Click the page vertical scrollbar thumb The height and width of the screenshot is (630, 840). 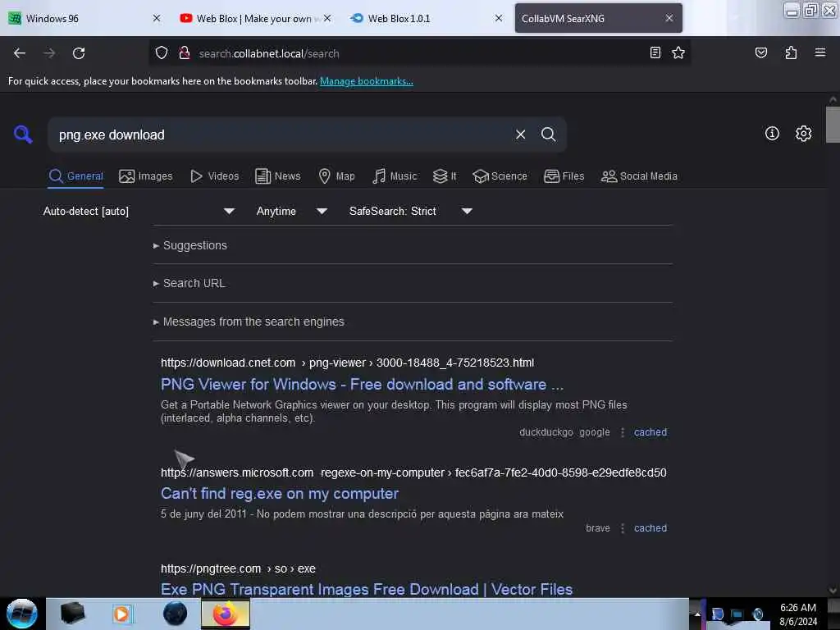tap(833, 125)
